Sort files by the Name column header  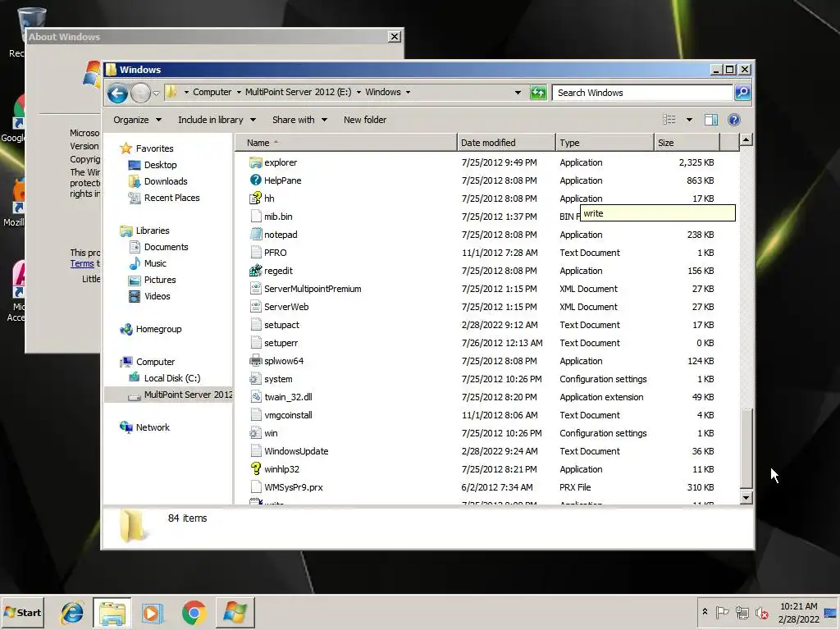click(x=346, y=143)
